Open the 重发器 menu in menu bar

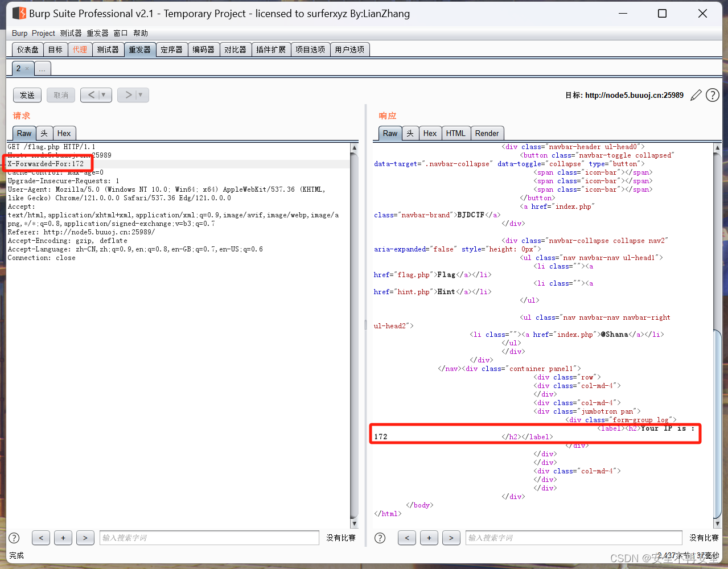[x=97, y=33]
